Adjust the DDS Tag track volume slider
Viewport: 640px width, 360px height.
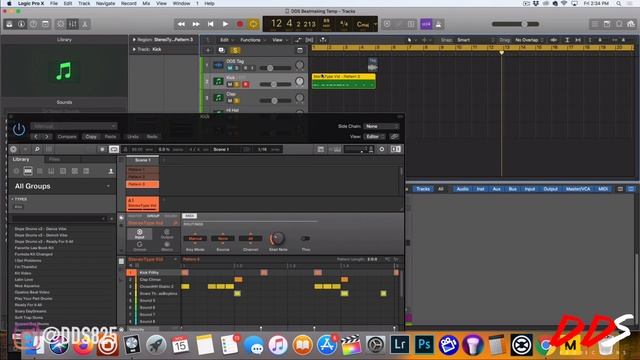pyautogui.click(x=270, y=68)
